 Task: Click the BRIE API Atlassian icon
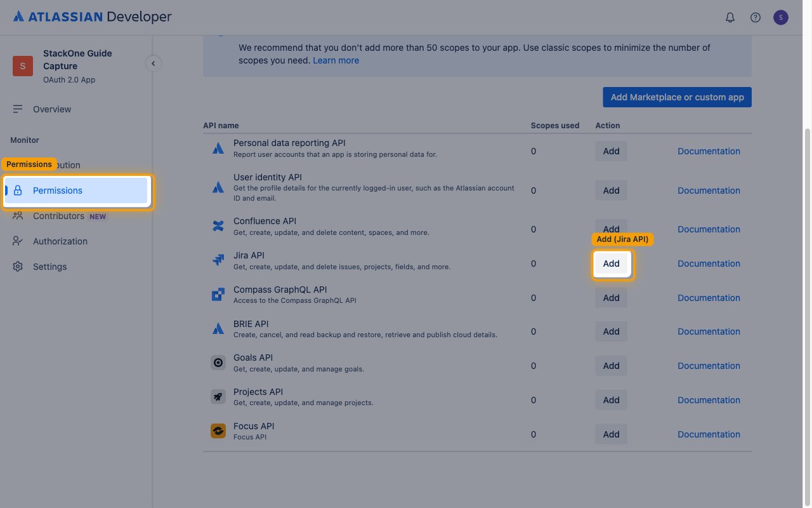click(x=218, y=329)
